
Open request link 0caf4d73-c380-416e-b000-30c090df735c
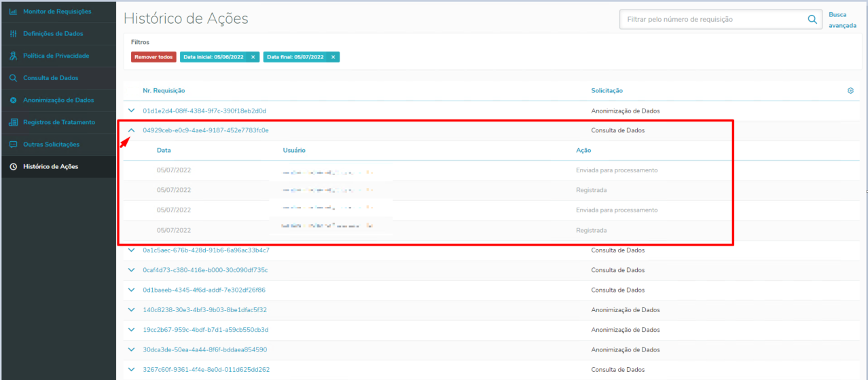(x=205, y=270)
